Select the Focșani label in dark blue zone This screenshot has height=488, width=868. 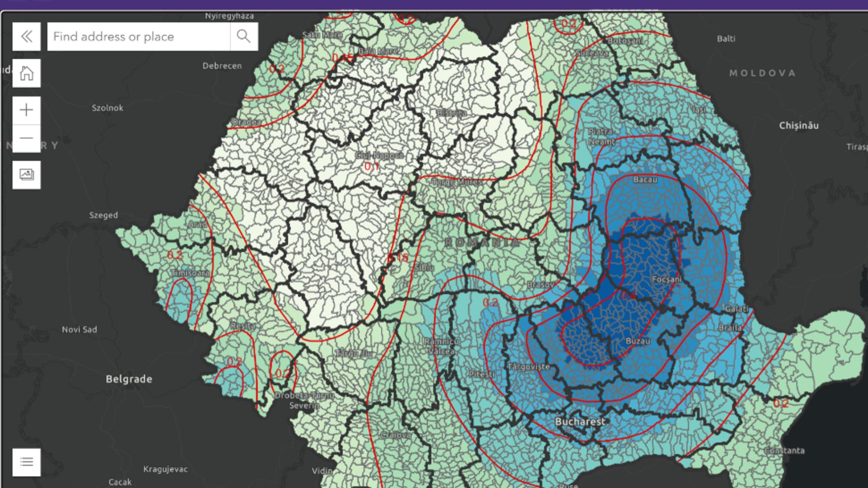click(666, 279)
